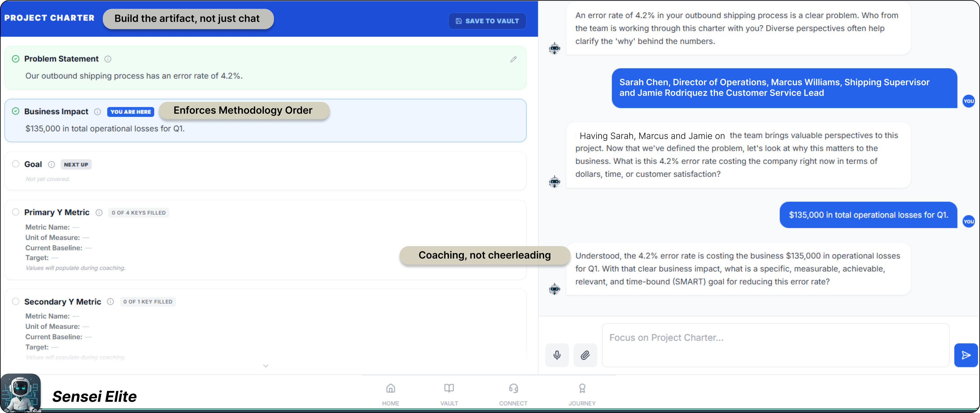Click bot avatar beside 'Having Sarah' message

554,182
